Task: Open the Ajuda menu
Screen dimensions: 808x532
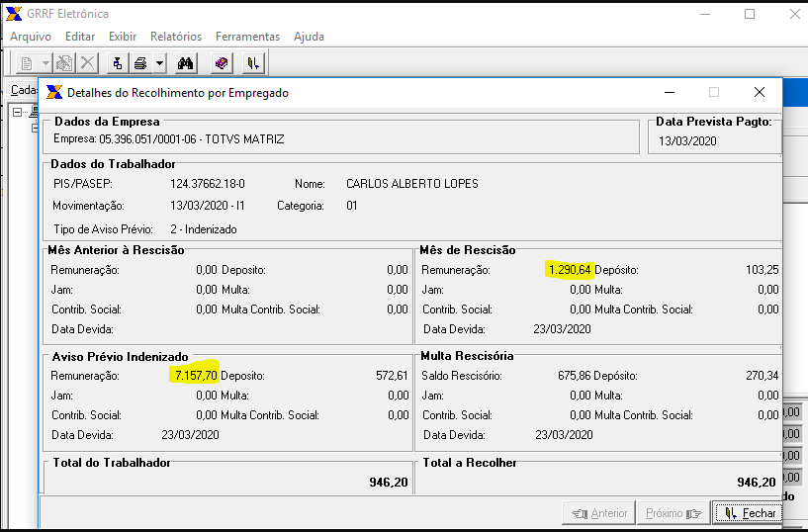Action: [x=309, y=37]
